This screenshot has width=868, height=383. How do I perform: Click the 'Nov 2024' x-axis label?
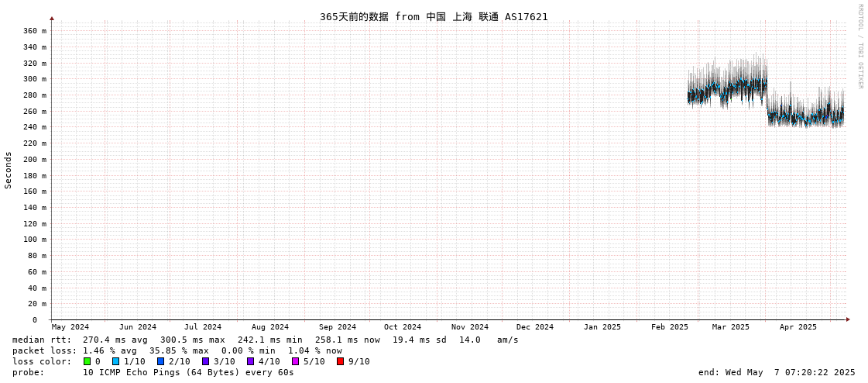pyautogui.click(x=470, y=327)
